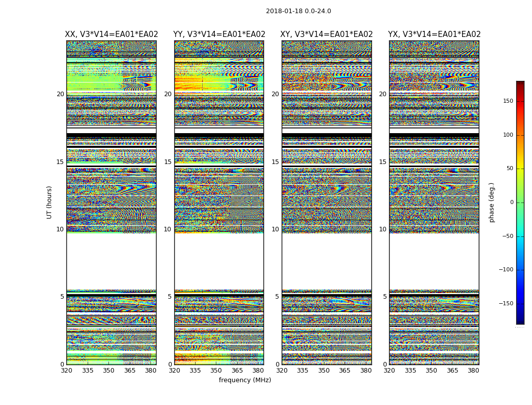Click inside the YY phase waterfall plot
This screenshot has width=532, height=405.
tap(219, 202)
